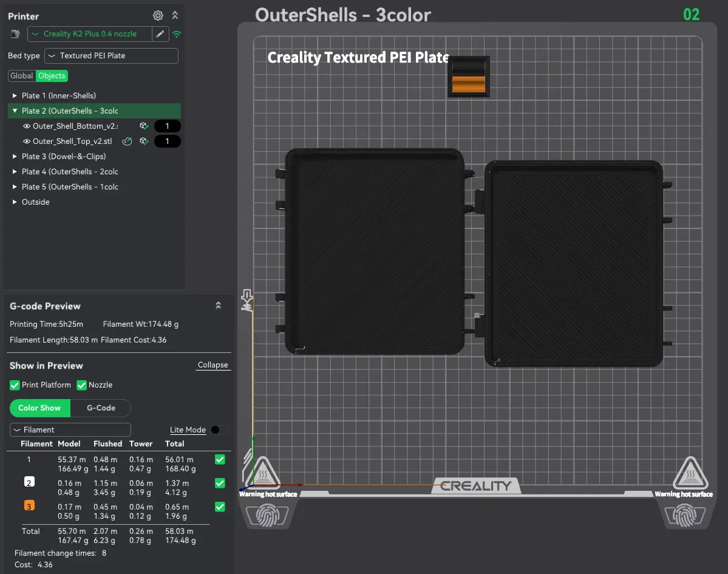Open the Filament view type dropdown
Image resolution: width=728 pixels, height=574 pixels.
(x=70, y=430)
